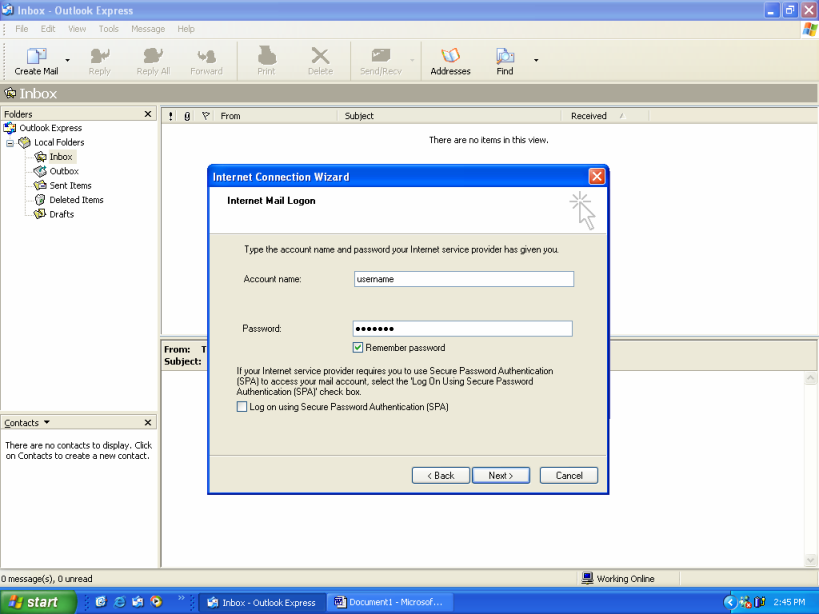
Task: Click the Reply All toolbar icon
Action: (x=153, y=61)
